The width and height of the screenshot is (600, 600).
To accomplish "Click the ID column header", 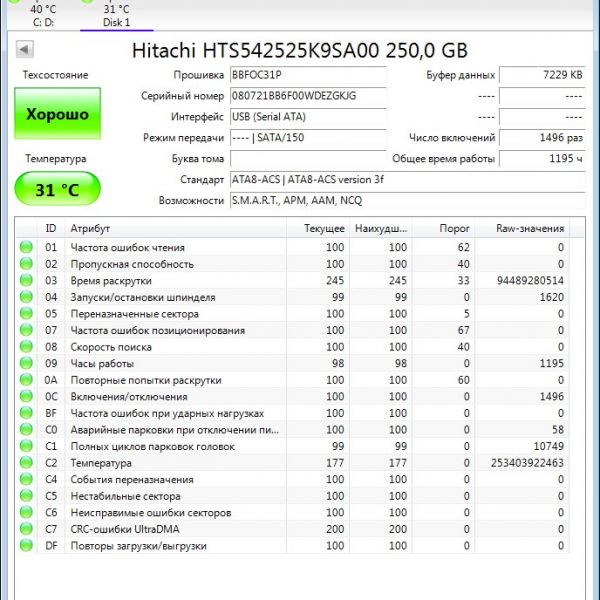I will coord(51,228).
